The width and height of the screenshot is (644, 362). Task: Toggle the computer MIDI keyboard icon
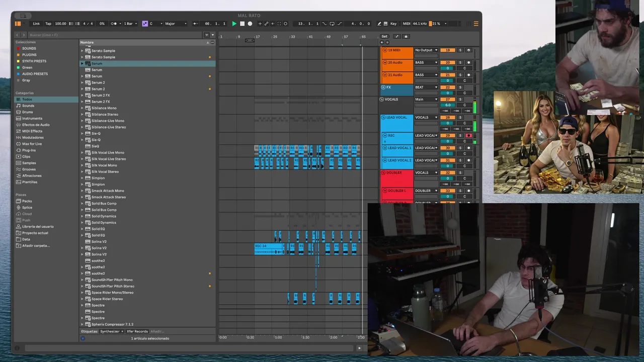[x=386, y=24]
